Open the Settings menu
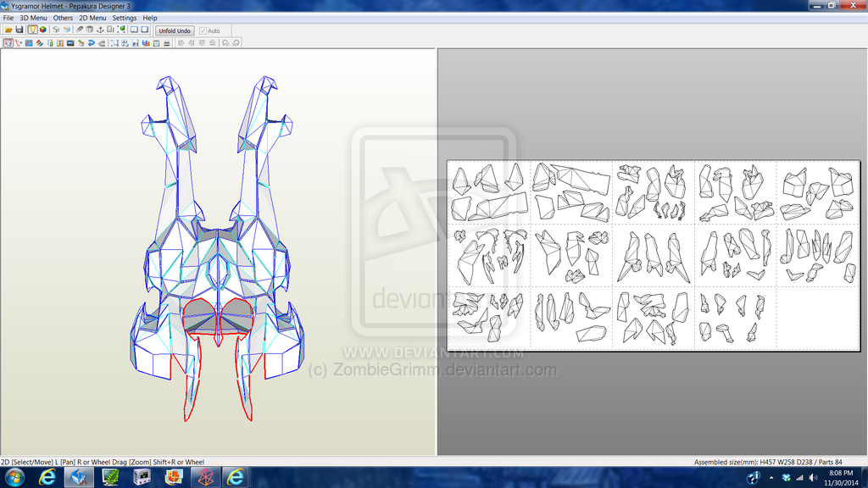Image resolution: width=868 pixels, height=488 pixels. [125, 18]
